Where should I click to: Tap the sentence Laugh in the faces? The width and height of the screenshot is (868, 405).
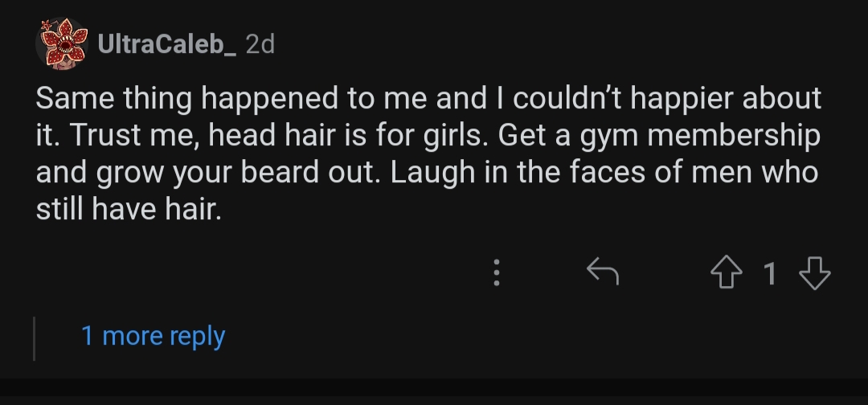(604, 172)
